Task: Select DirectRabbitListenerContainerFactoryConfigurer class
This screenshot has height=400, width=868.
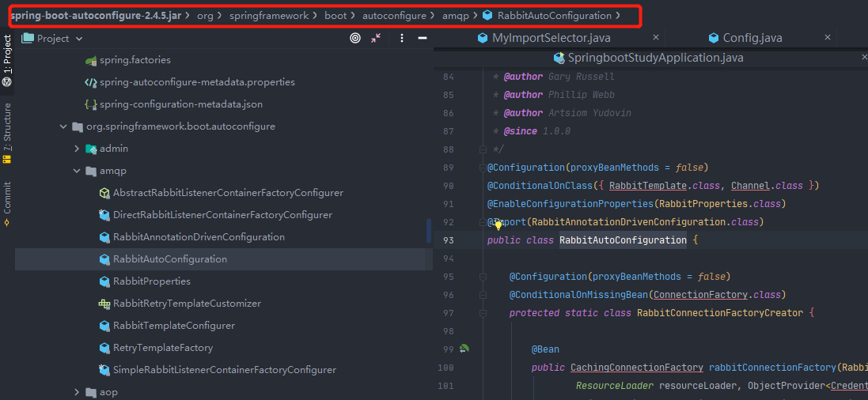Action: 222,215
